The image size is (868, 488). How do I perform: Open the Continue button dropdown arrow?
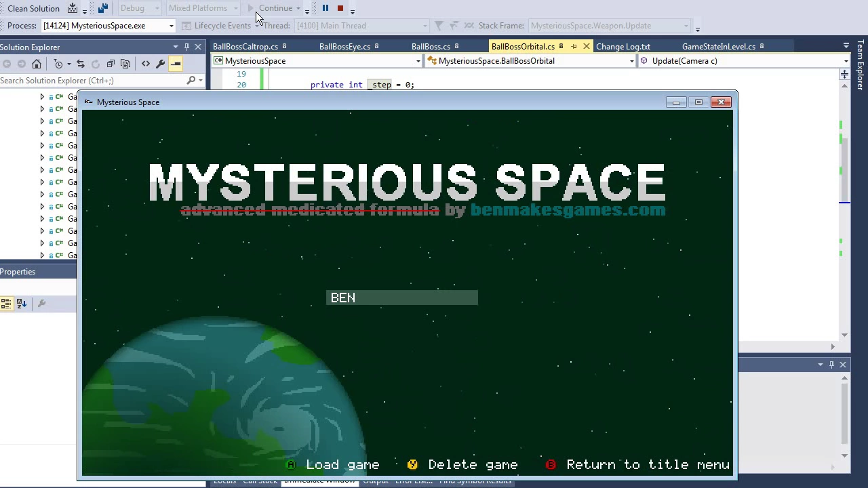[x=298, y=8]
